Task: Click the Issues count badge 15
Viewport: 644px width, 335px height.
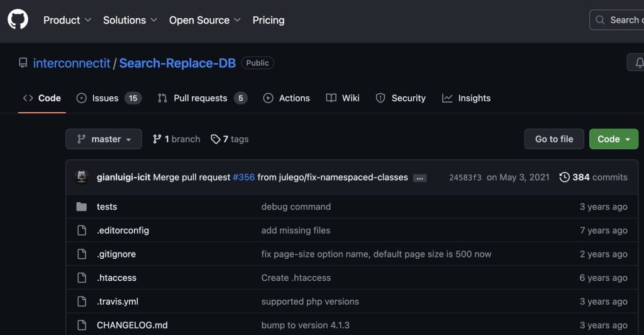Action: click(133, 98)
